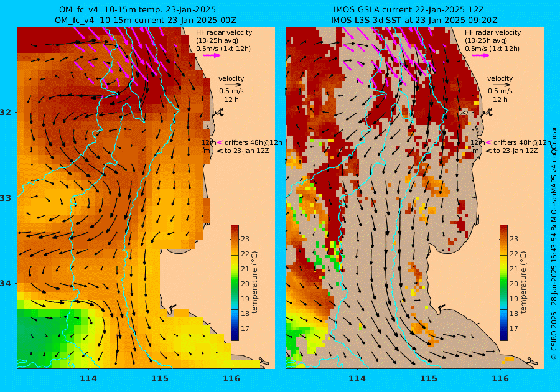Click black velocity scale arrow in OM_fc_v4 panel

click(233, 85)
